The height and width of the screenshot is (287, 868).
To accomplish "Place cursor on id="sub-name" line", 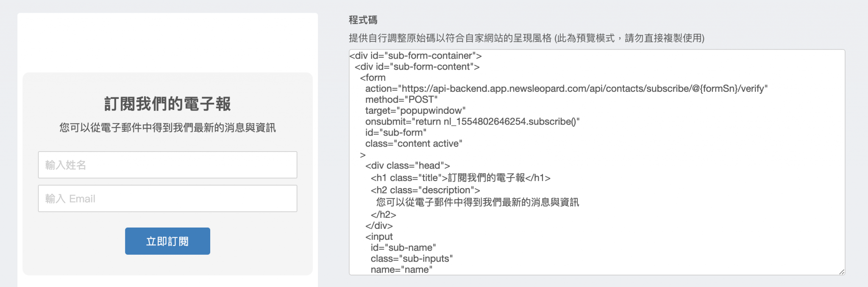I will (x=403, y=248).
